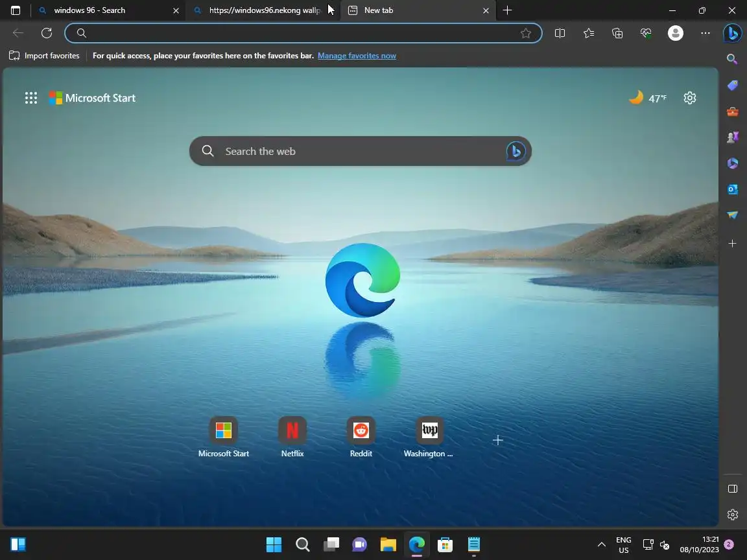Open Teams Chat on taskbar

pyautogui.click(x=359, y=544)
